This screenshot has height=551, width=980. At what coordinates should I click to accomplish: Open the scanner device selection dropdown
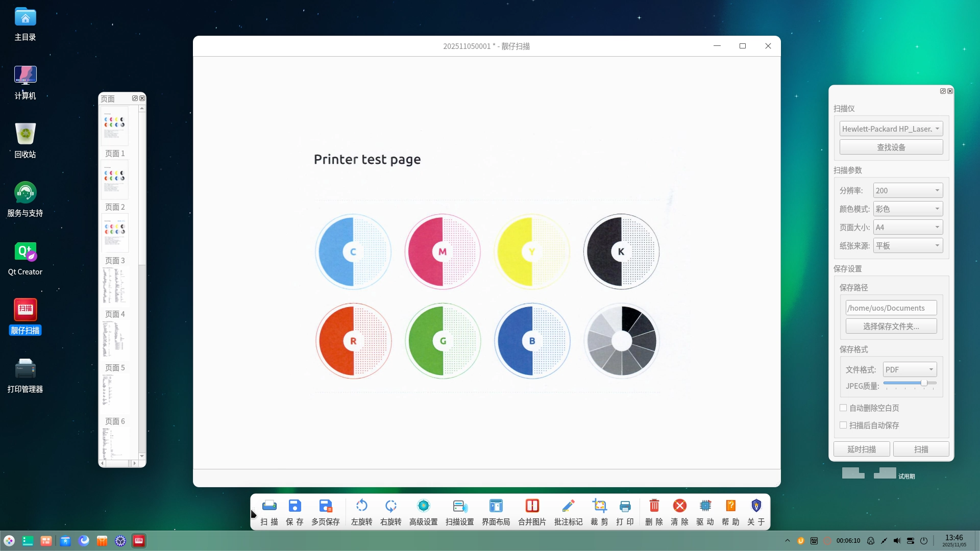tap(891, 129)
